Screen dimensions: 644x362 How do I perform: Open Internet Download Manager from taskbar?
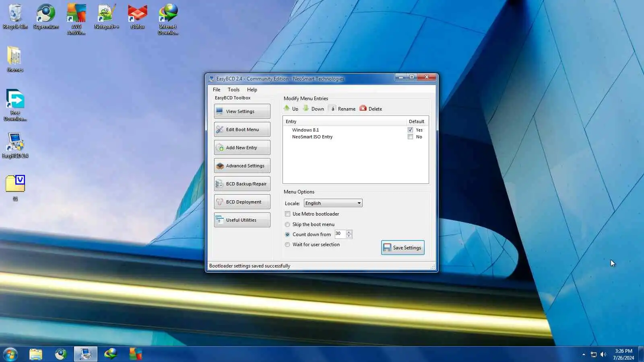tap(111, 354)
